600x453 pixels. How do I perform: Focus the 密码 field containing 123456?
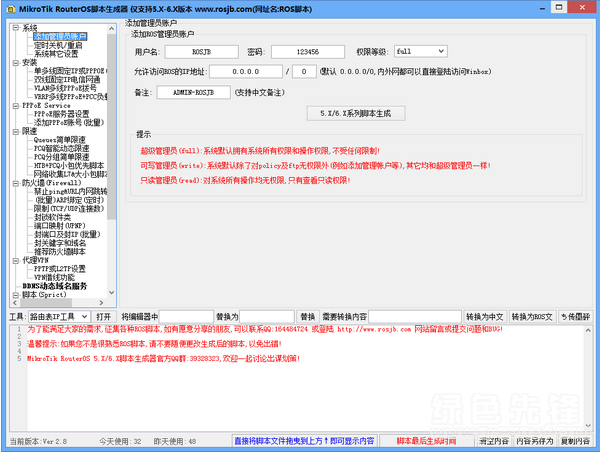click(308, 52)
